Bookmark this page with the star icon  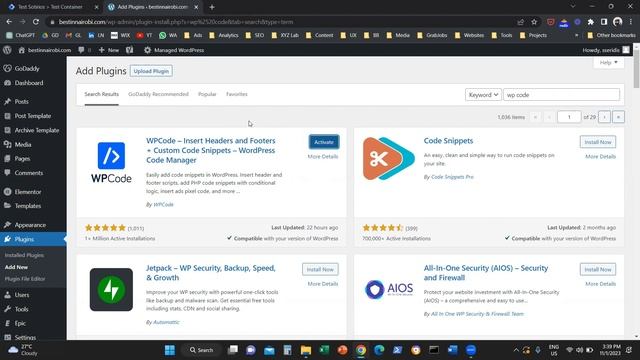(534, 22)
